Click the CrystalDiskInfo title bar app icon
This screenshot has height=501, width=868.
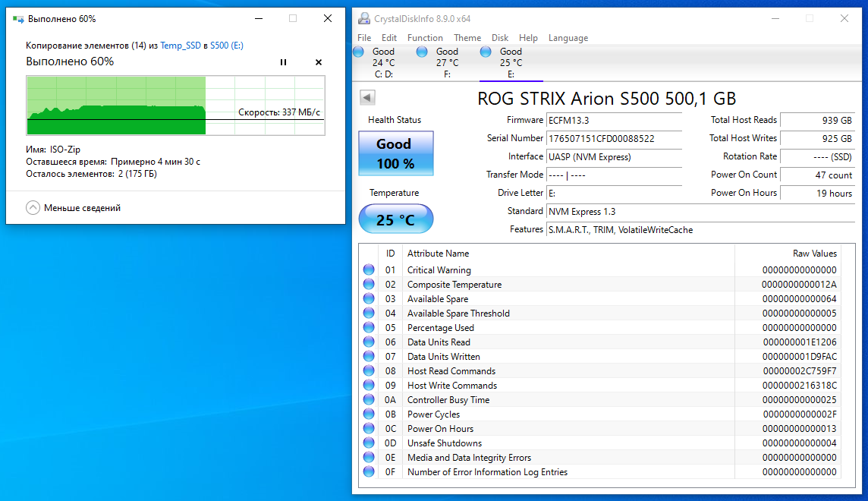[x=364, y=18]
